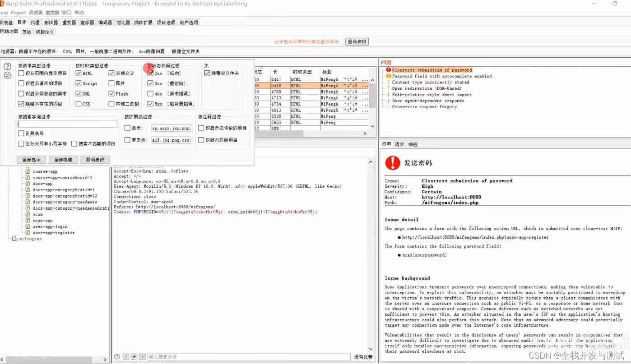Click the large red exclamation advisory icon
This screenshot has width=631, height=364.
(x=393, y=163)
